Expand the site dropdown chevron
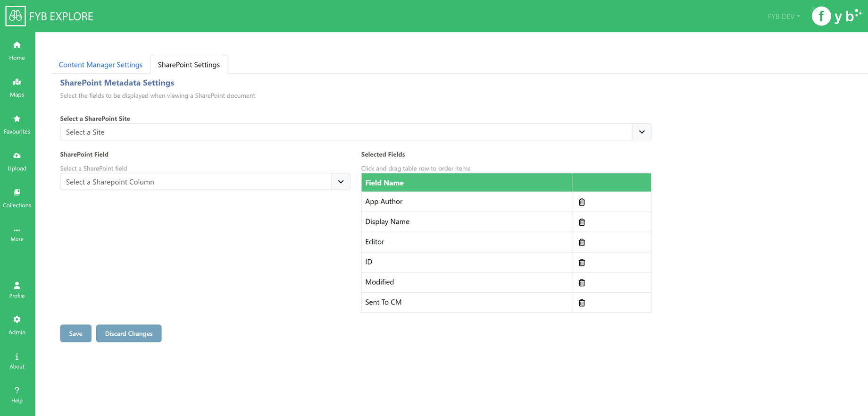The width and height of the screenshot is (868, 416). click(642, 132)
